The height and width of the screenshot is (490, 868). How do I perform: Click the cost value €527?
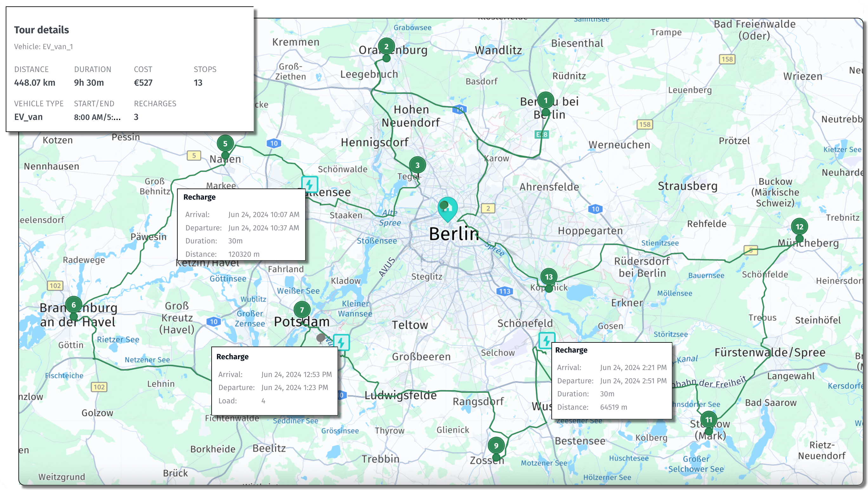(143, 83)
